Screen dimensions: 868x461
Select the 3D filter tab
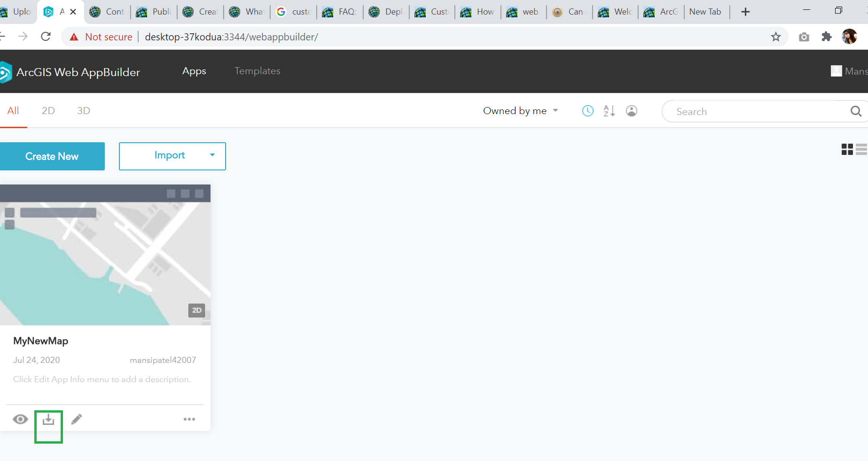coord(84,111)
